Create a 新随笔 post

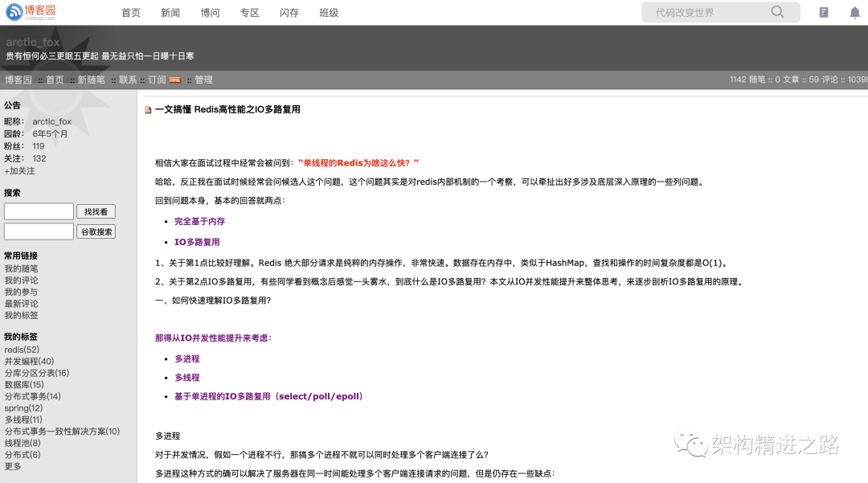click(92, 80)
